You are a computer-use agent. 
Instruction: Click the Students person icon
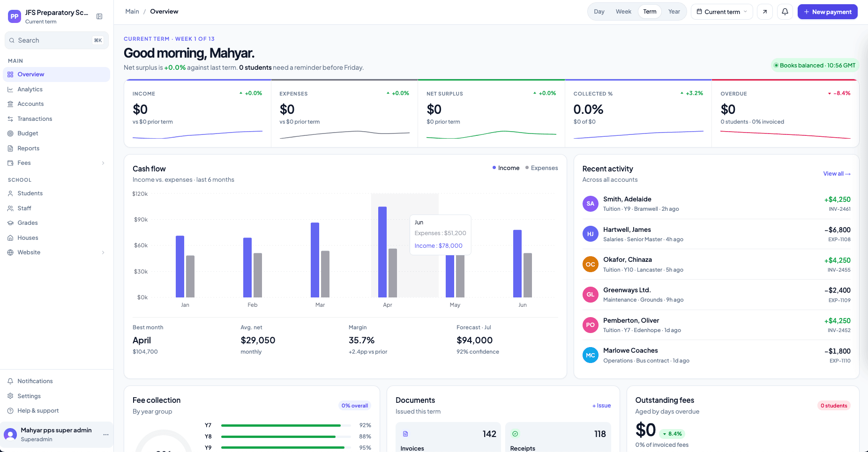(10, 193)
